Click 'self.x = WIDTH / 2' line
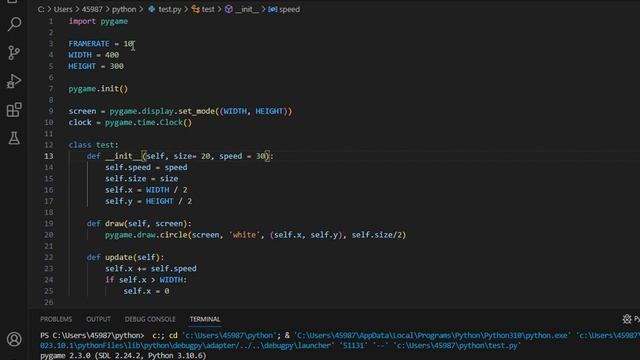The image size is (640, 360). click(x=146, y=190)
